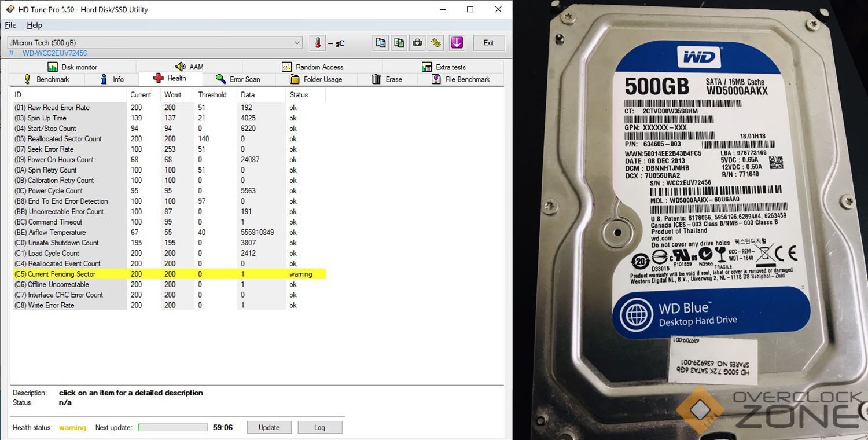Show the Info tab
This screenshot has width=868, height=440.
click(x=112, y=79)
